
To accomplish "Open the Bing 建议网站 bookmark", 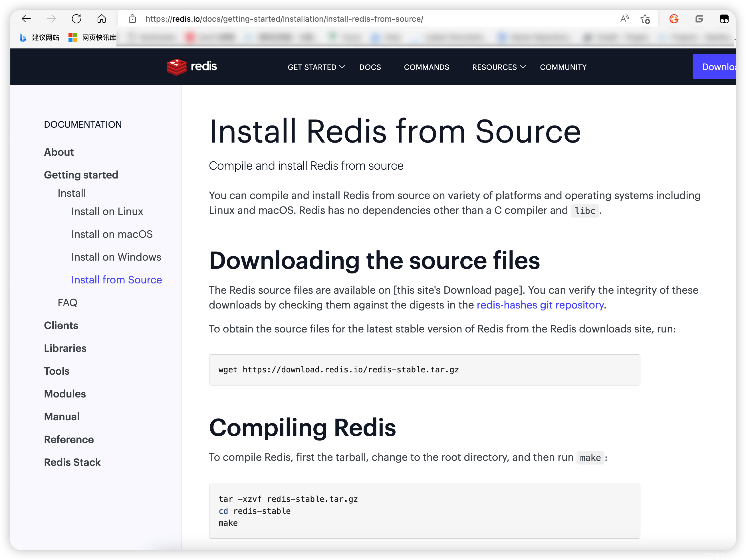I will point(39,37).
